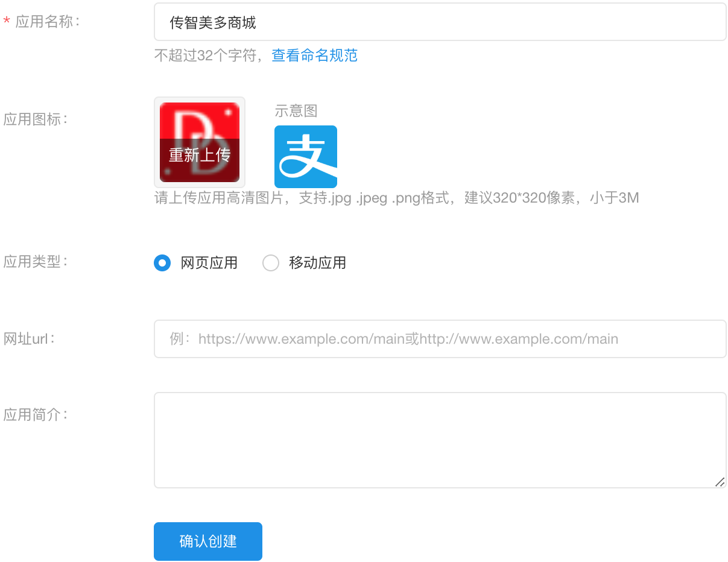Click the 示意图 label text

pyautogui.click(x=296, y=111)
